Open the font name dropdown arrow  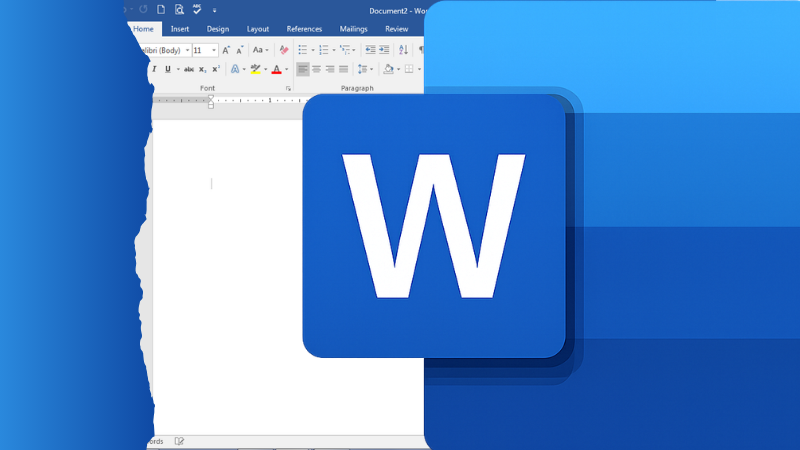pos(187,50)
